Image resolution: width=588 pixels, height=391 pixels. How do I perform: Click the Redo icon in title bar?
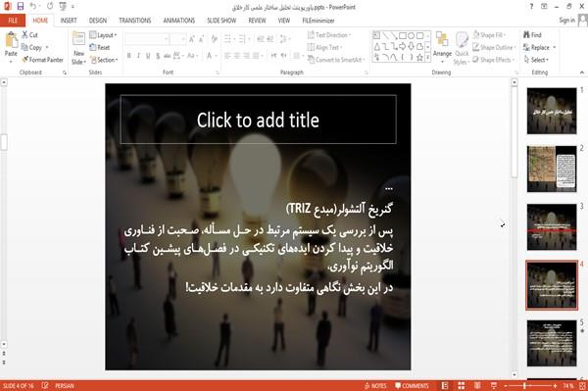pyautogui.click(x=50, y=6)
